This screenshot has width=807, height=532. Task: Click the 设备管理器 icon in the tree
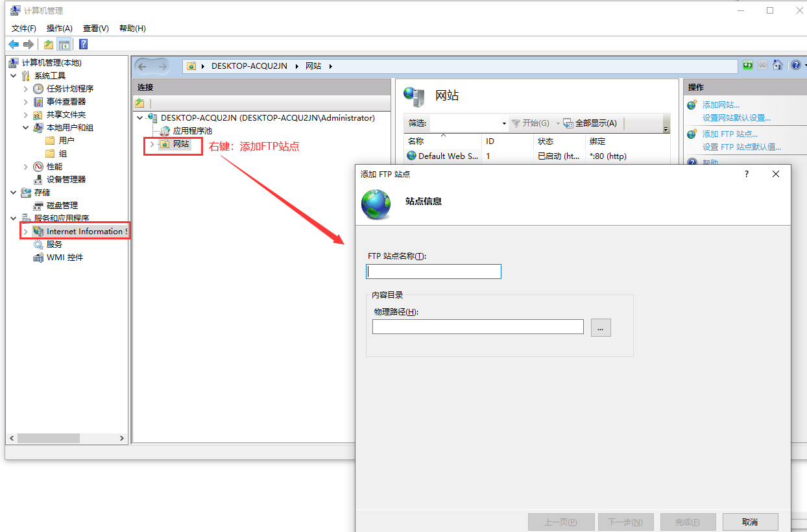coord(39,180)
